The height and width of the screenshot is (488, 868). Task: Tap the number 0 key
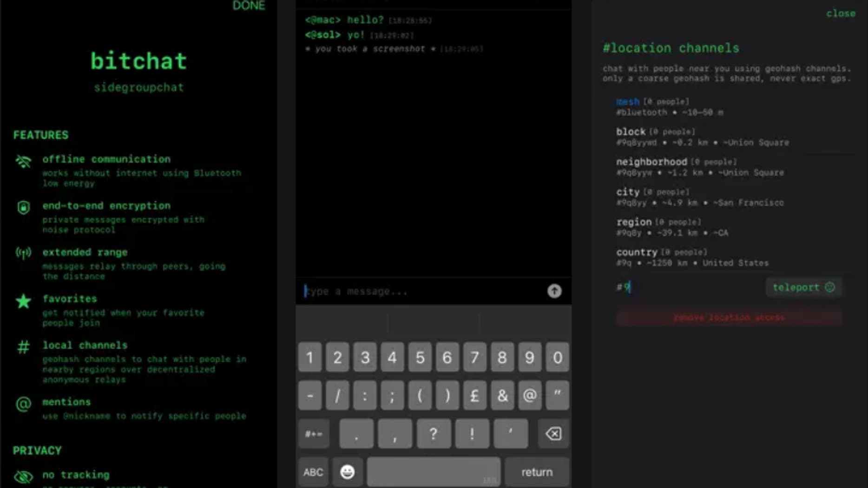tap(557, 358)
